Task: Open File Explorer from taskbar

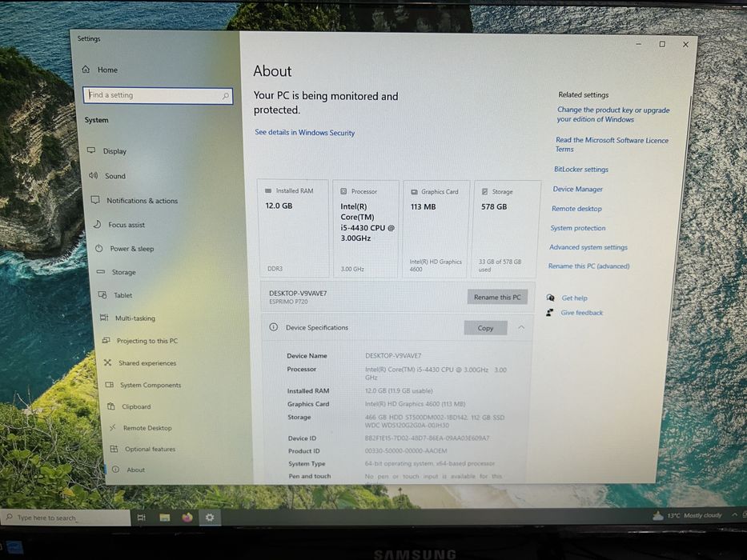Action: [165, 518]
